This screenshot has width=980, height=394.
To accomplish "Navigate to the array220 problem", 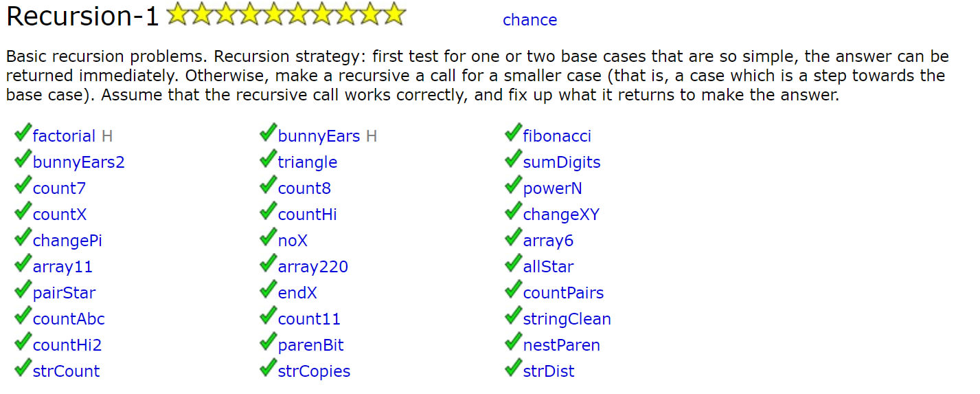I will tap(312, 267).
